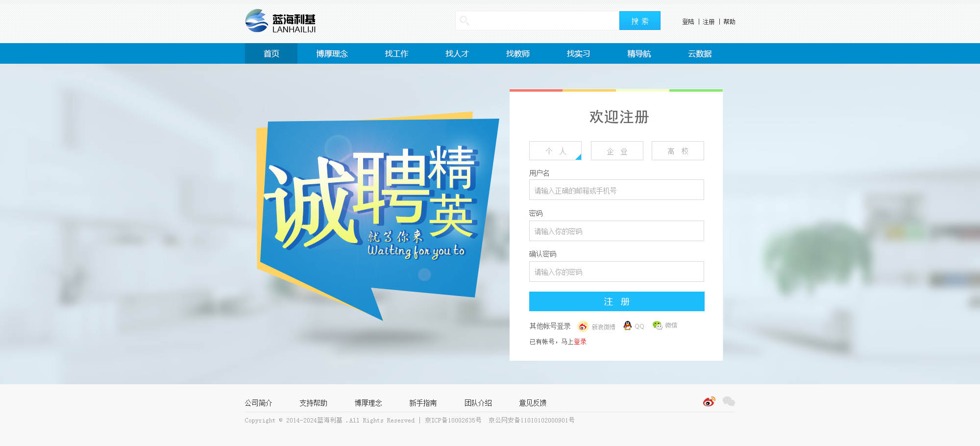Open the footer Weibo icon
This screenshot has height=446, width=980.
pos(709,402)
